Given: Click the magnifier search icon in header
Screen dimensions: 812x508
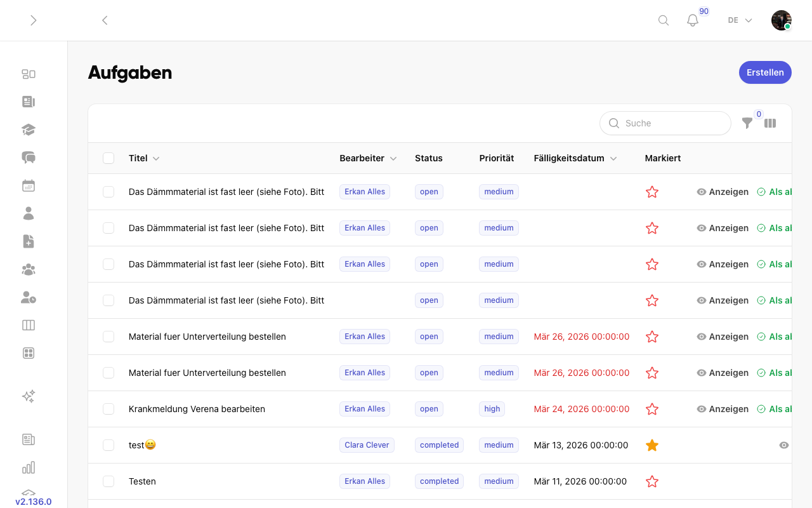Looking at the screenshot, I should pyautogui.click(x=664, y=20).
